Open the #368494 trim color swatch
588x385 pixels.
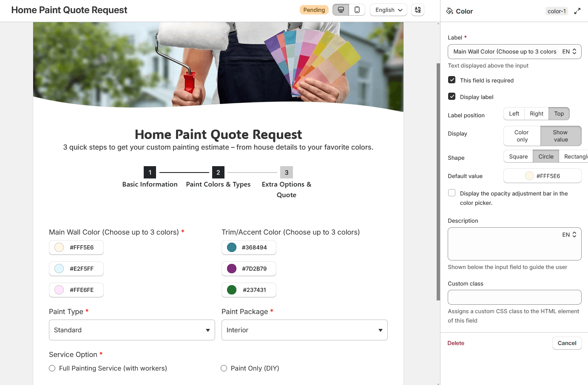pos(249,247)
